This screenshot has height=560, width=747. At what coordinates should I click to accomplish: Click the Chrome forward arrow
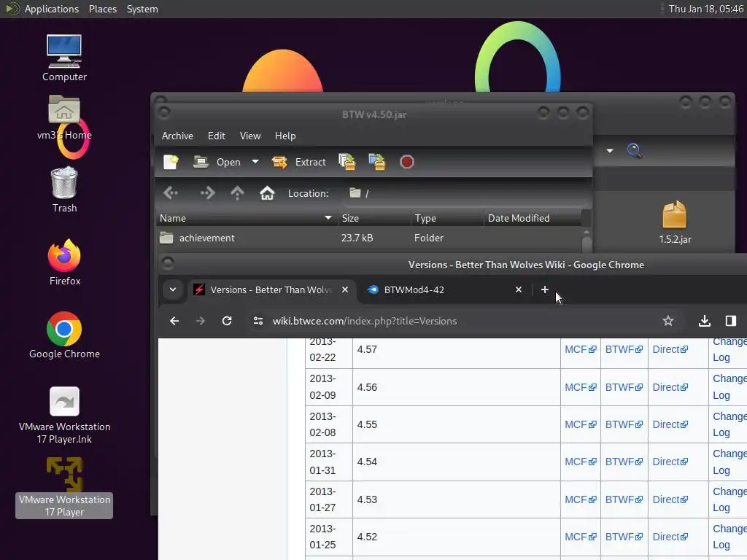(201, 321)
